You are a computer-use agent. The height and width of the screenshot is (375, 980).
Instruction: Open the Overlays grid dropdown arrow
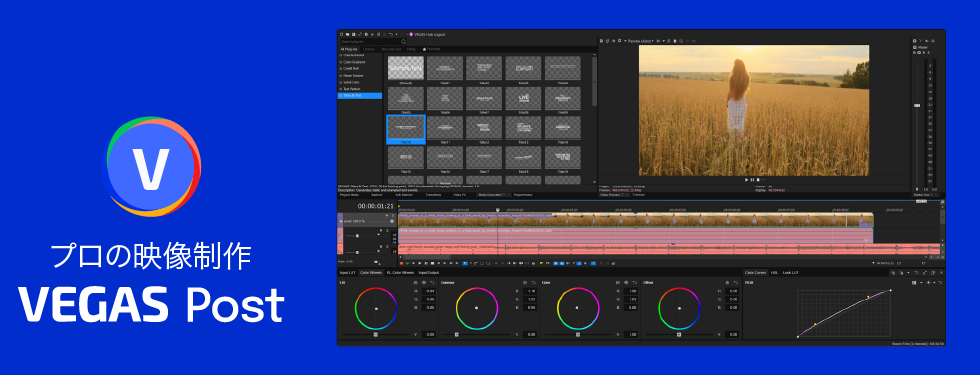pyautogui.click(x=664, y=41)
